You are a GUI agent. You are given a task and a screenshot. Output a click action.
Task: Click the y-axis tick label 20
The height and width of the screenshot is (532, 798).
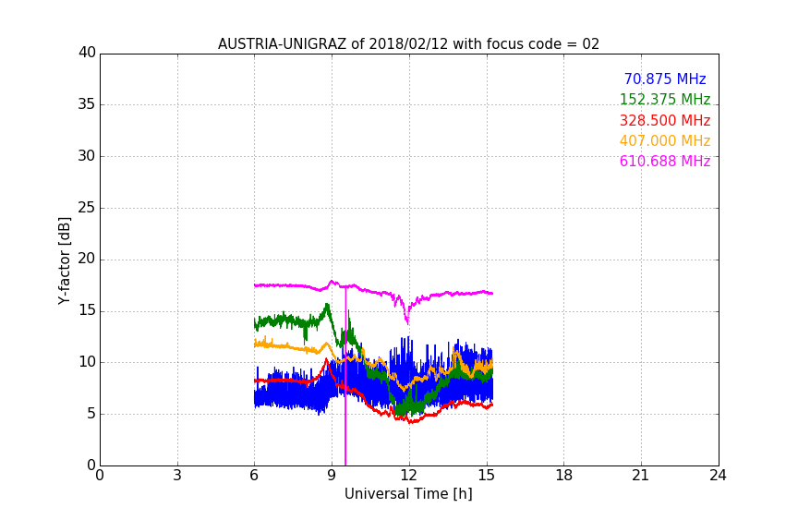coord(87,259)
